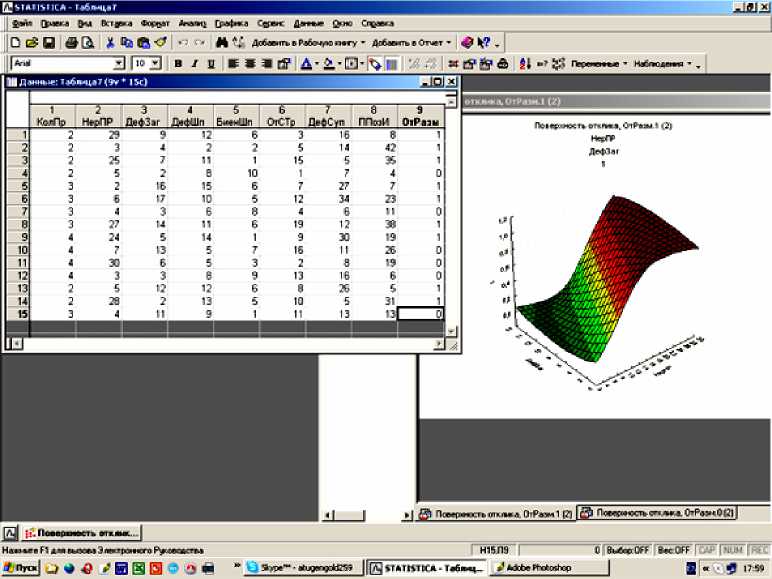
Task: Select row header 15 in table
Action: tap(18, 314)
